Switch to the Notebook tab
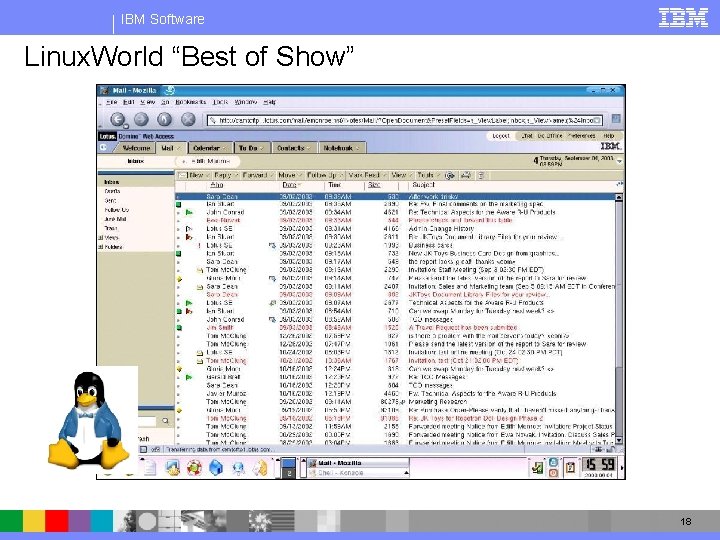Viewport: 720px width, 540px height. point(342,148)
